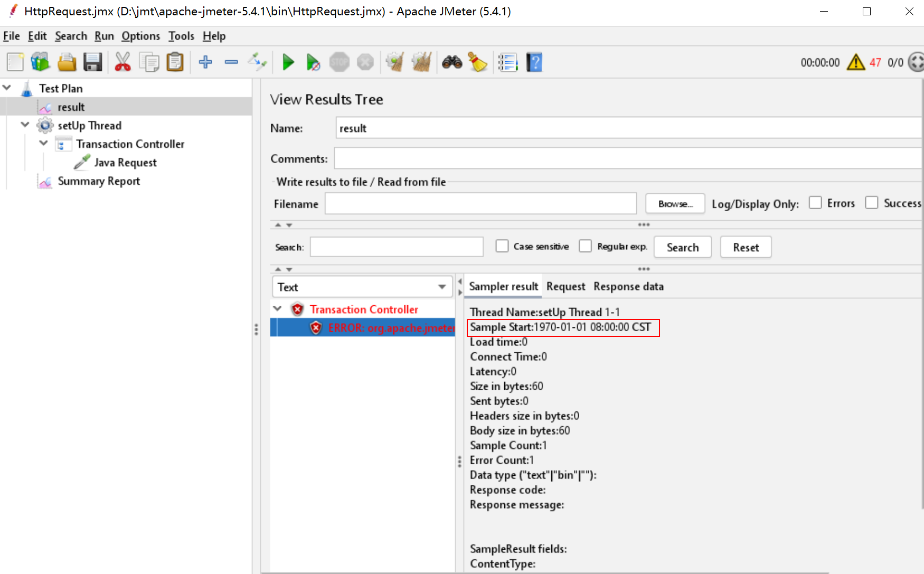Select the ERROR org.apache.jmeter result row

click(x=362, y=327)
